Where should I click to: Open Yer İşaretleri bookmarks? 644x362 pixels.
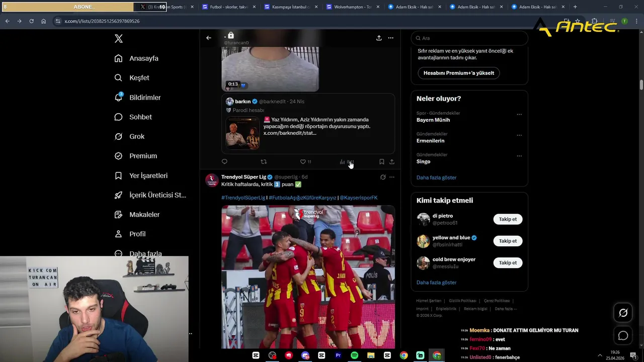coord(141,175)
